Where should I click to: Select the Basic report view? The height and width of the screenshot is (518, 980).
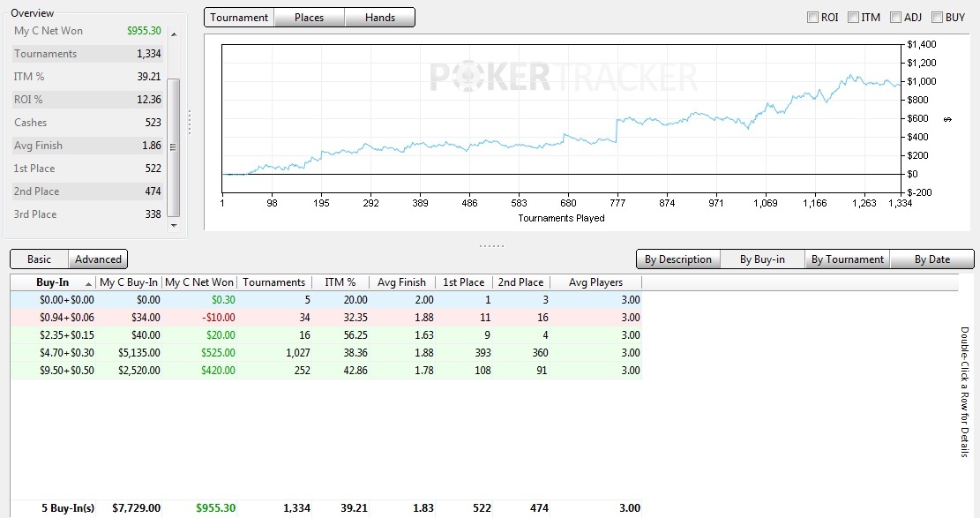tap(40, 259)
